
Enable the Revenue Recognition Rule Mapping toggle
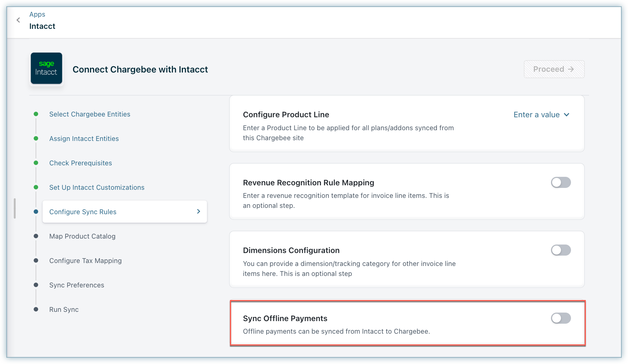[x=561, y=182]
